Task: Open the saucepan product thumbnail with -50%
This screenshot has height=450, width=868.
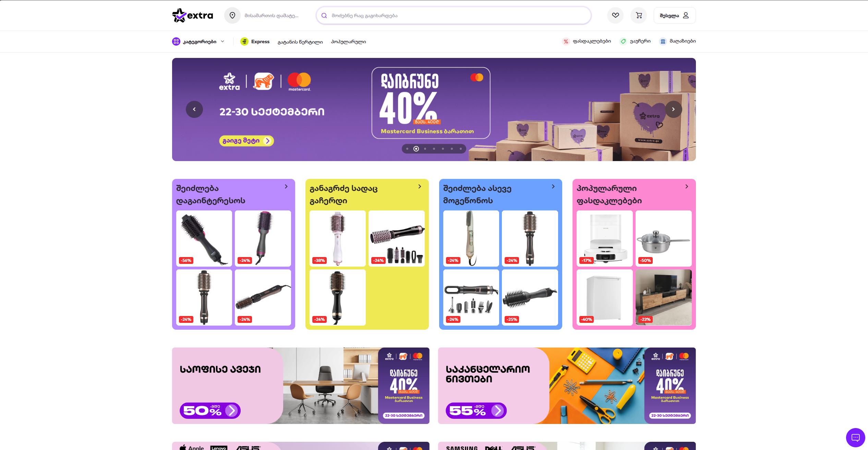Action: point(663,239)
